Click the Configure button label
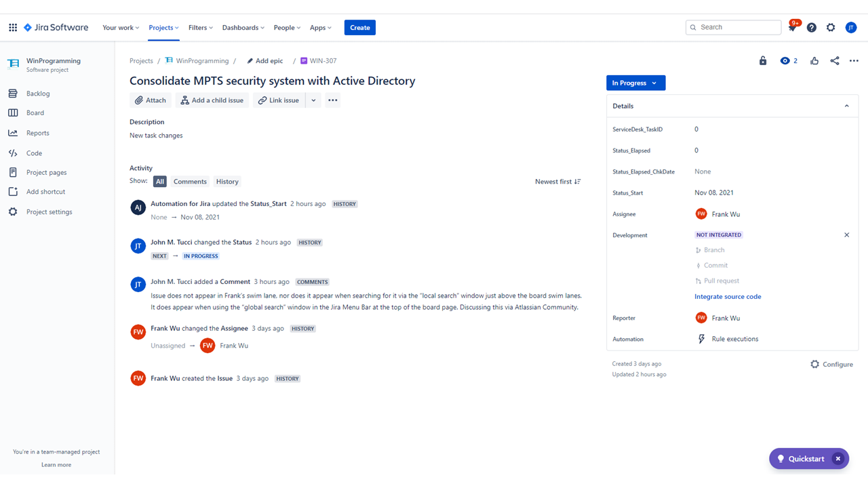The image size is (868, 488). click(838, 365)
